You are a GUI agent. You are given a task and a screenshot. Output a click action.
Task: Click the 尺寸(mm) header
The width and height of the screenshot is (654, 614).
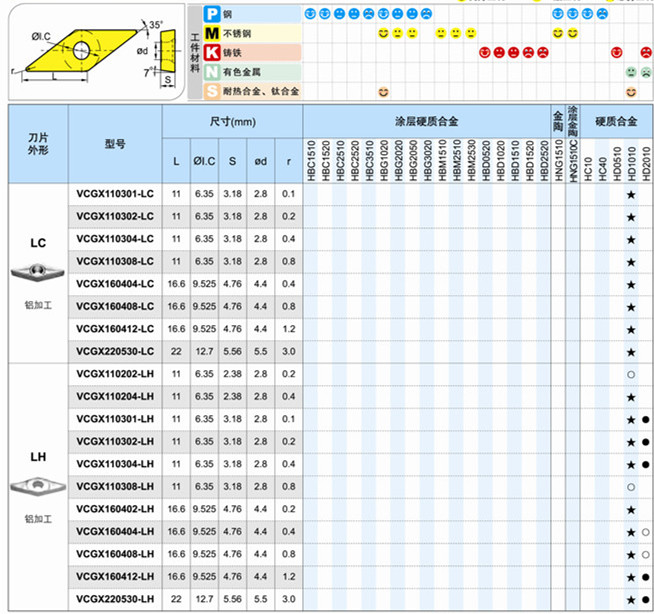click(232, 120)
